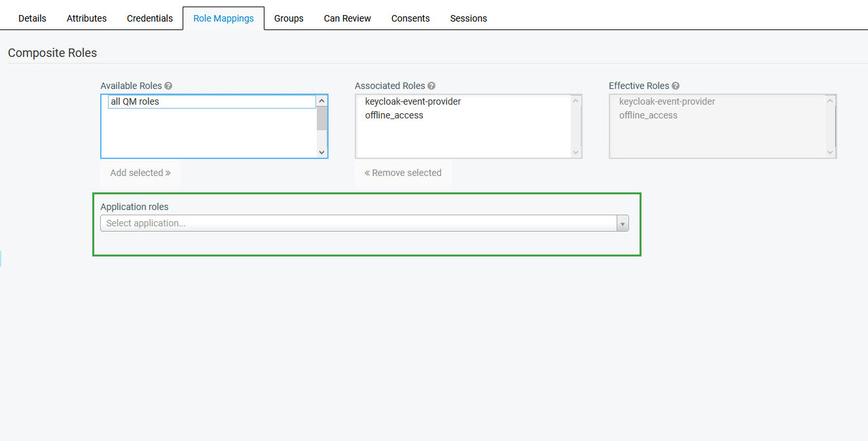Open the Details tab
868x441 pixels.
[x=32, y=18]
